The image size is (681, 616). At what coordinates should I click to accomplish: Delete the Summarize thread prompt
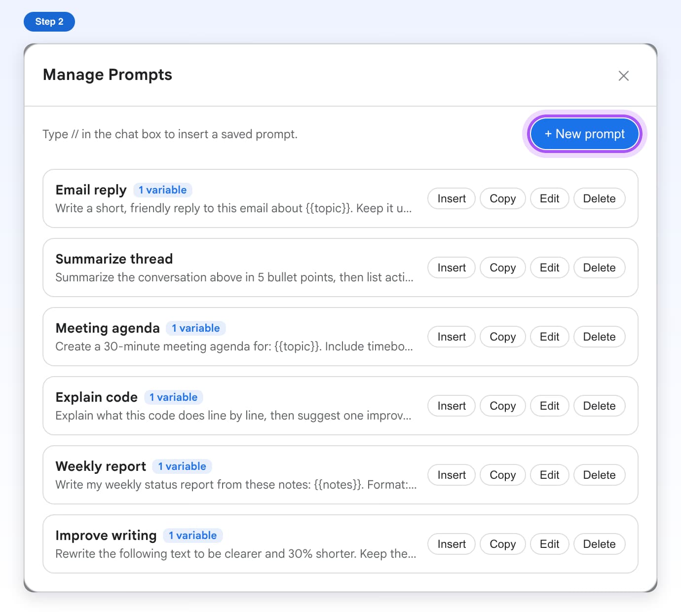coord(599,268)
